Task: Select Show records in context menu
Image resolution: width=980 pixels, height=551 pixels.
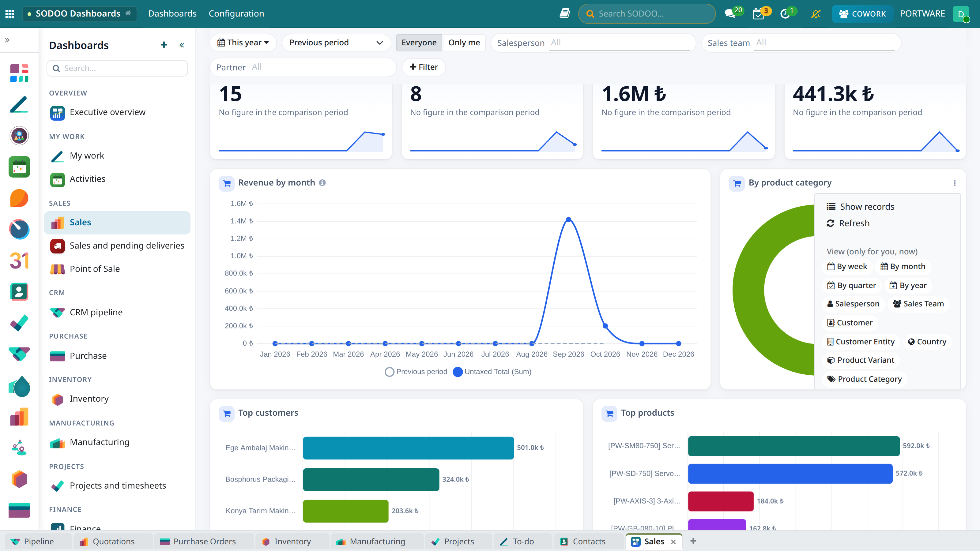Action: pyautogui.click(x=860, y=207)
